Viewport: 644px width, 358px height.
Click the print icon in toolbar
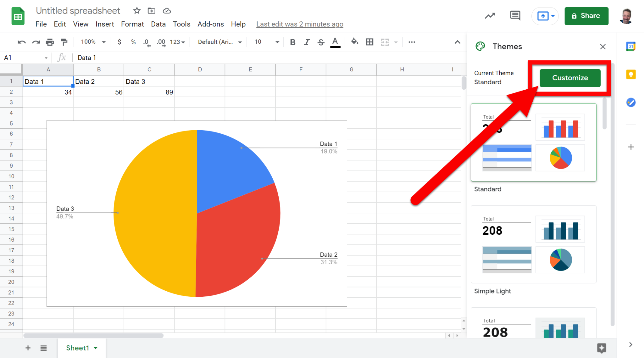pyautogui.click(x=50, y=42)
